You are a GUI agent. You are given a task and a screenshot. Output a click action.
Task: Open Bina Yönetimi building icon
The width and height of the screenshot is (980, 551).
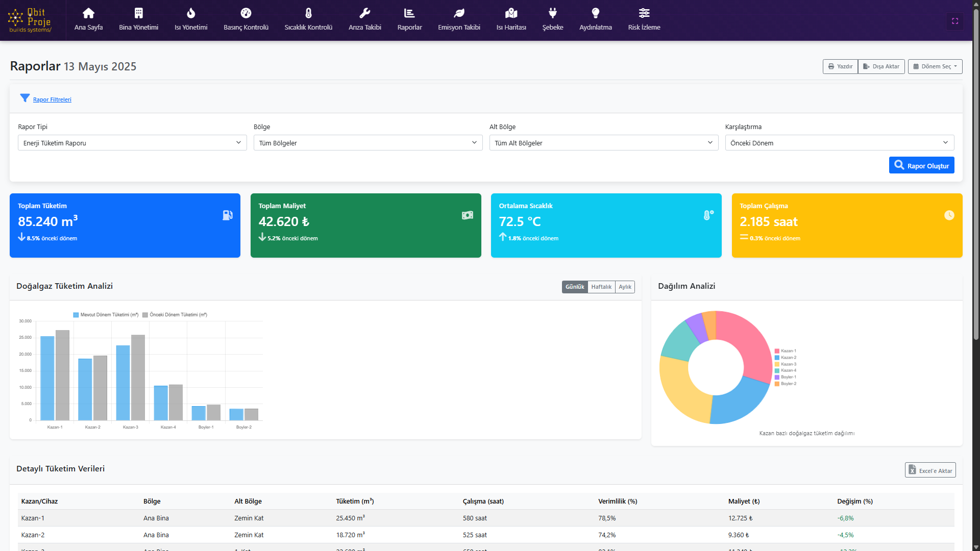point(138,13)
